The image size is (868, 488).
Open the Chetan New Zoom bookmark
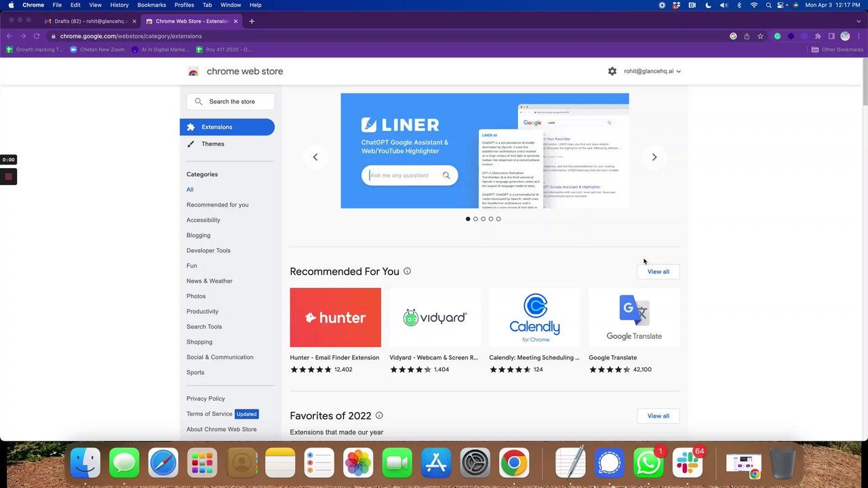[x=97, y=49]
